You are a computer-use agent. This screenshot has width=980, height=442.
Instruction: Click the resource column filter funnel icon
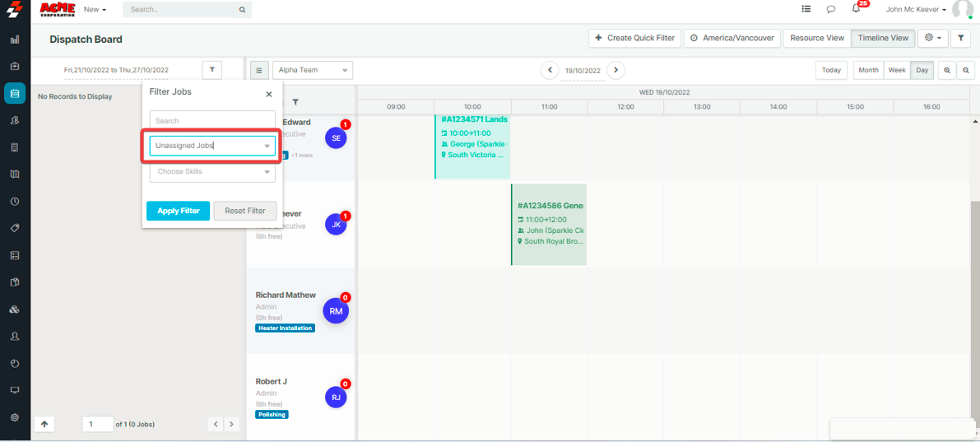pos(295,102)
